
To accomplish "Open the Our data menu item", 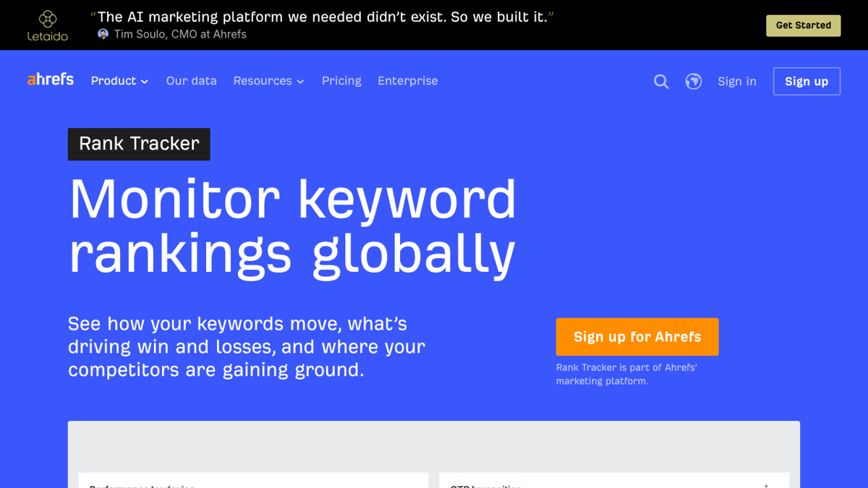I will pyautogui.click(x=192, y=81).
